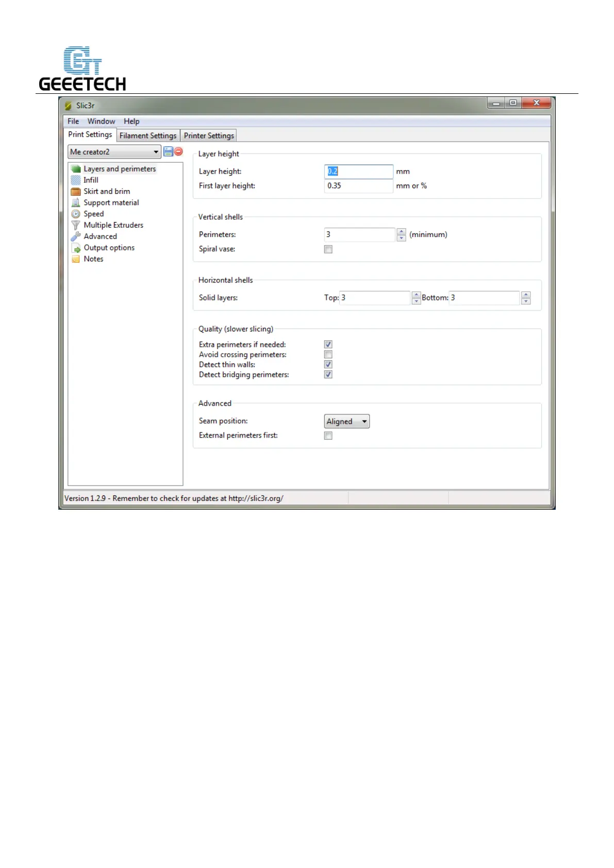The width and height of the screenshot is (614, 868).
Task: Click the Notes yellow note icon
Action: pos(76,259)
